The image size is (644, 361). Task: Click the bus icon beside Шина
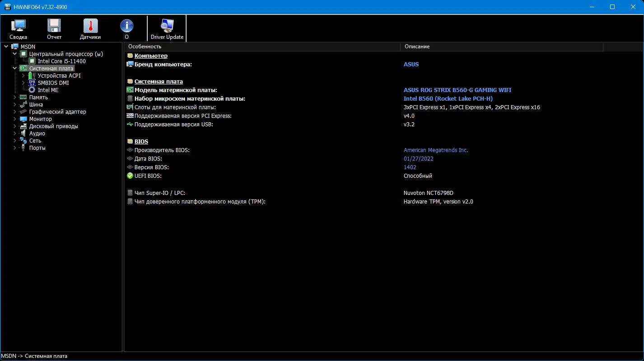(x=23, y=104)
